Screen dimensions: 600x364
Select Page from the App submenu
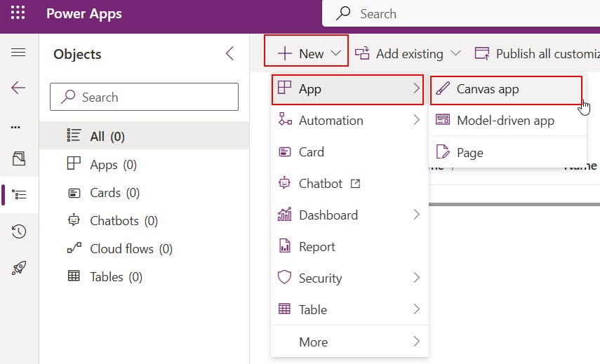[508, 153]
